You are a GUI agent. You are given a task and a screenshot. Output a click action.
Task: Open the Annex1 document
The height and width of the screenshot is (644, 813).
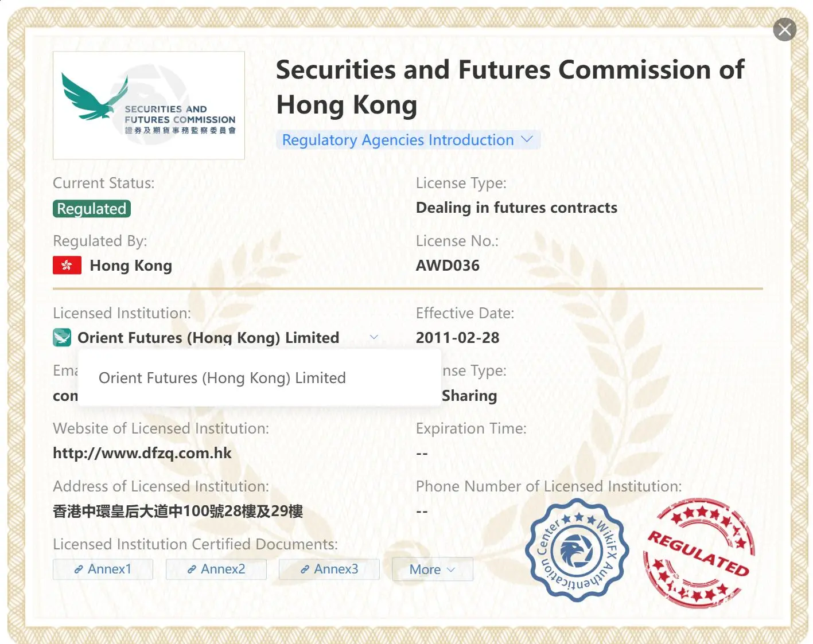pos(103,569)
